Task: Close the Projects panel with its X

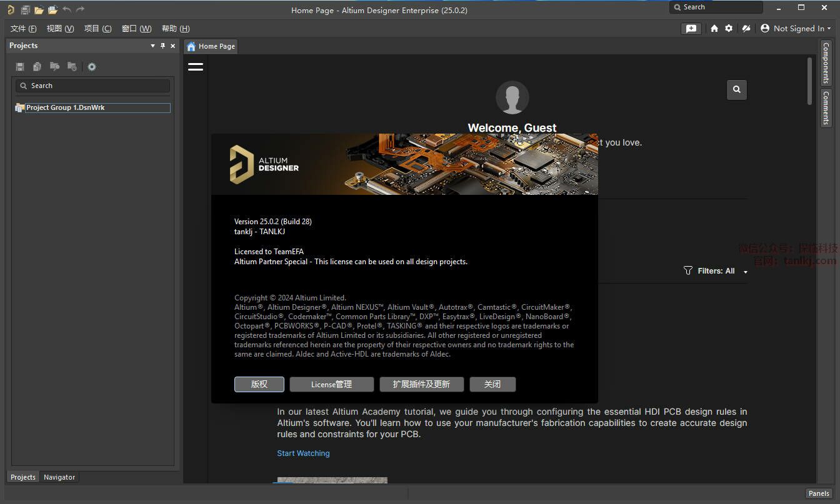Action: pyautogui.click(x=172, y=46)
